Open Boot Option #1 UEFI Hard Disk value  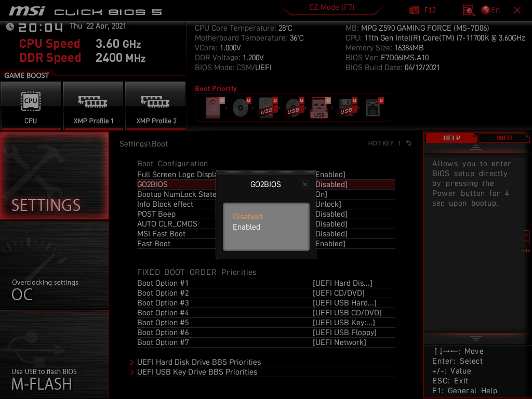click(x=342, y=283)
